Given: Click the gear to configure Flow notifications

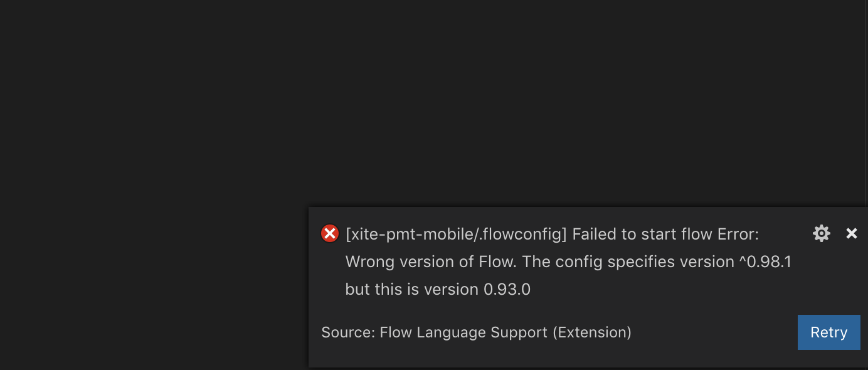Looking at the screenshot, I should coord(822,233).
